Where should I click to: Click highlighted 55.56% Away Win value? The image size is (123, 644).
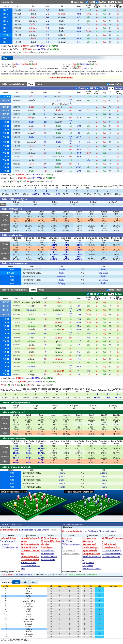(97, 398)
